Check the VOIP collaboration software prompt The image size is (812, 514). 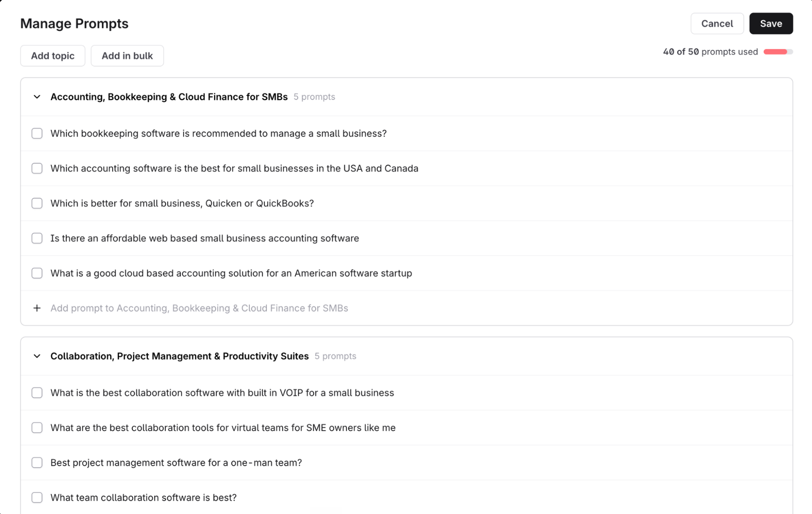point(37,393)
